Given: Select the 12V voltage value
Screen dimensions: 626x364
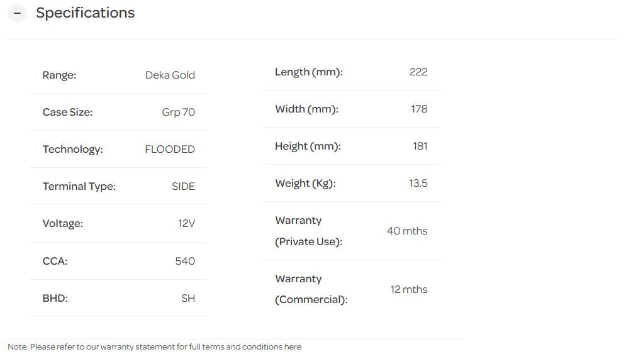Looking at the screenshot, I should (x=186, y=223).
